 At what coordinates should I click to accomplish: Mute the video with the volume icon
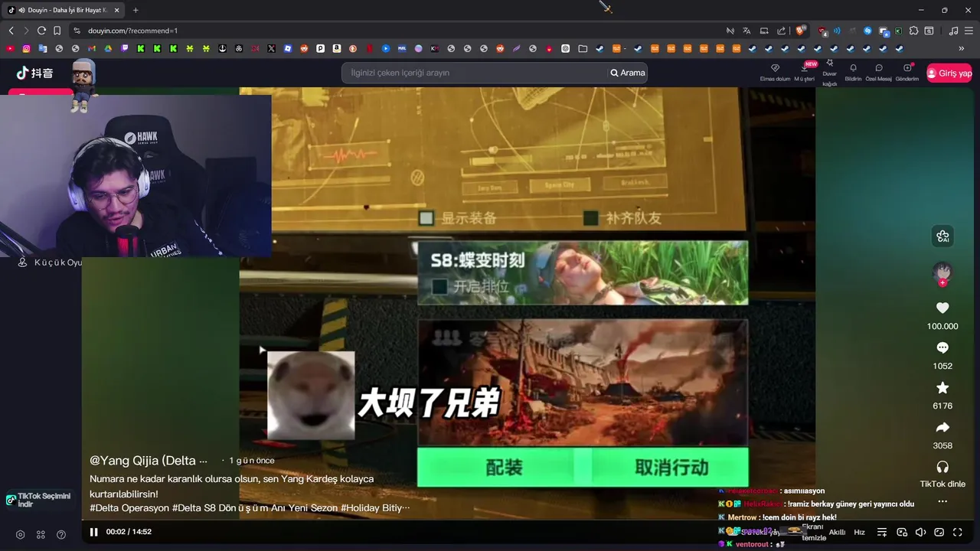920,532
